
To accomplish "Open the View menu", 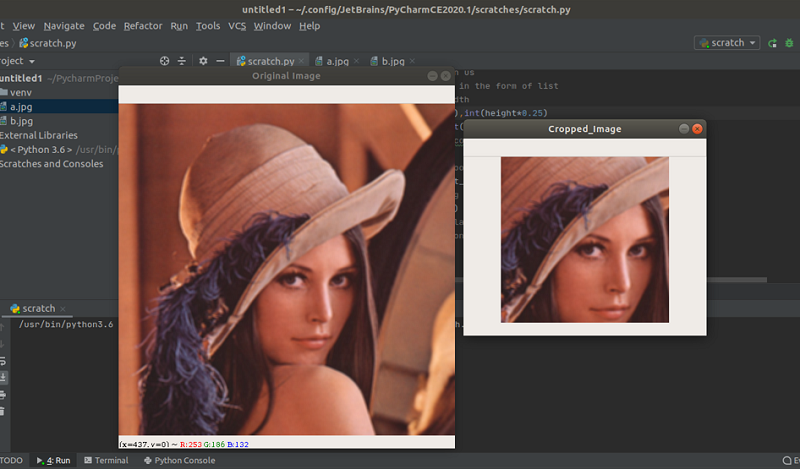I will tap(23, 26).
